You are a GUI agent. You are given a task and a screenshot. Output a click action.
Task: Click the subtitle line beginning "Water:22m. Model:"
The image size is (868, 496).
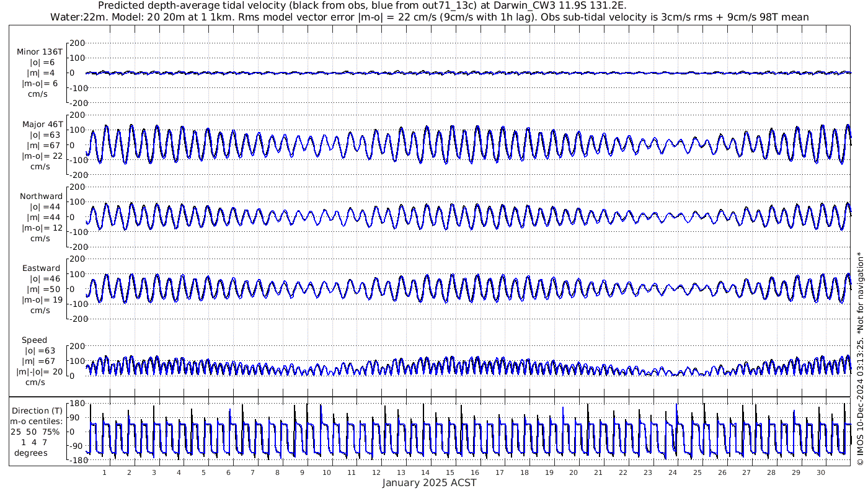[430, 17]
